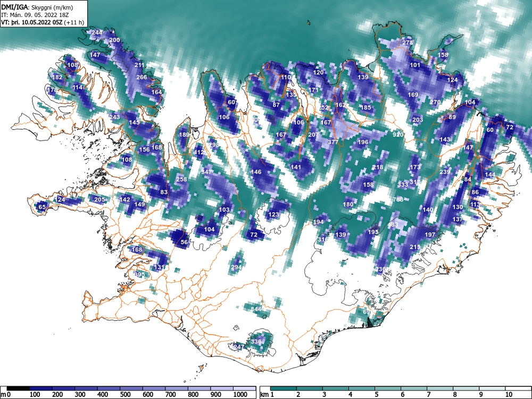Click the visibility value 336 on the glacier
This screenshot has width=532, height=399.
pyautogui.click(x=256, y=342)
